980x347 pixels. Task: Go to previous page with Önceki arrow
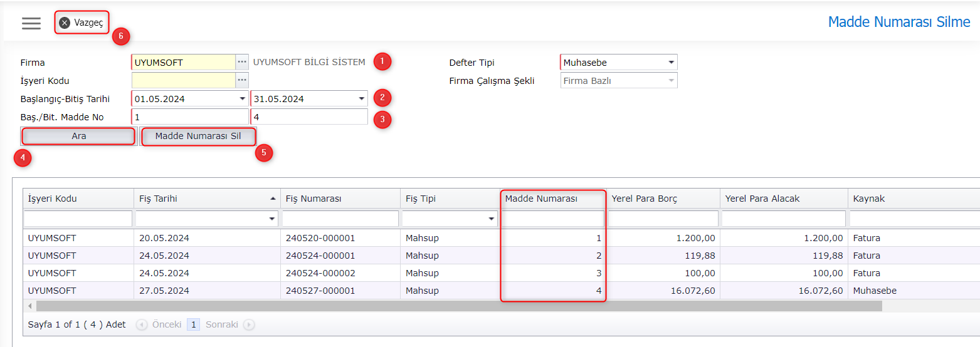tap(141, 324)
